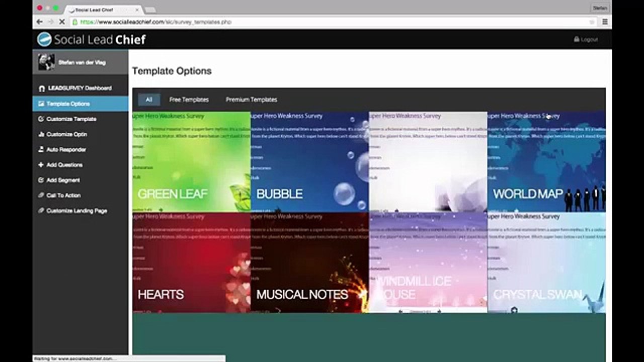Bookmark page with the star icon
644x362 pixels.
(592, 22)
